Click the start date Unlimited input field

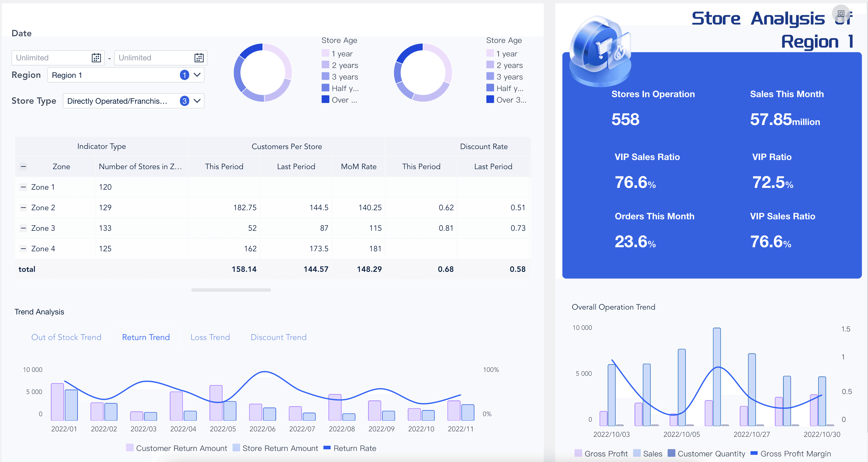pos(58,58)
